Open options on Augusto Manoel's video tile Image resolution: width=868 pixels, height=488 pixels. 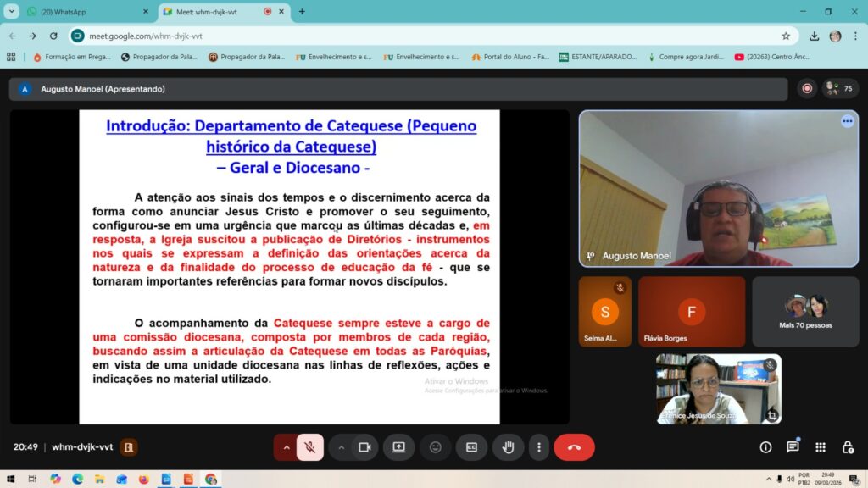[847, 121]
